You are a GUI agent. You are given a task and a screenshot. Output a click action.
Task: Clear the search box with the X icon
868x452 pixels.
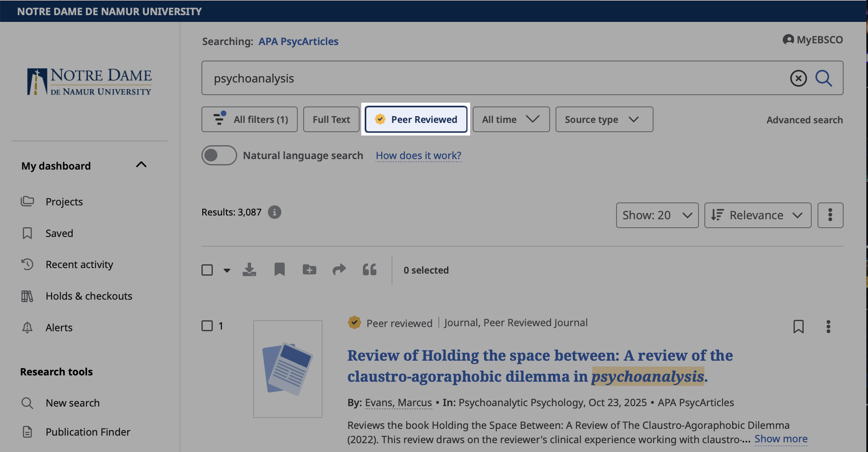point(798,78)
